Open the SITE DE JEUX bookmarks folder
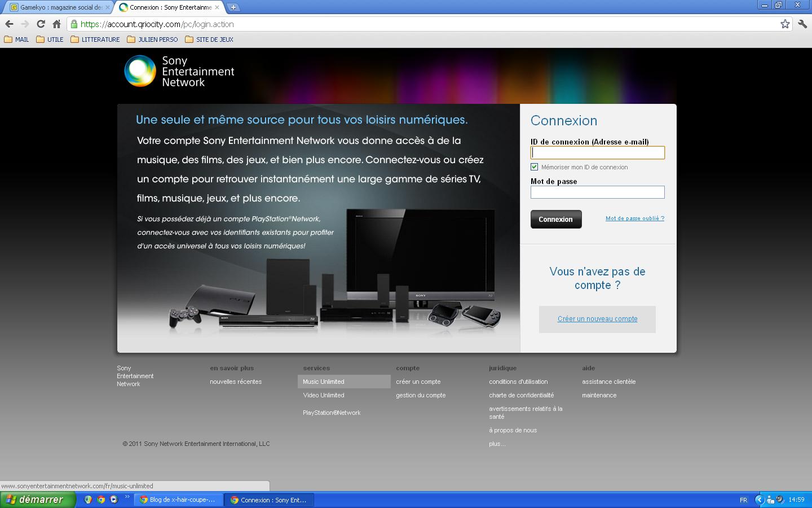This screenshot has width=812, height=508. pos(209,40)
